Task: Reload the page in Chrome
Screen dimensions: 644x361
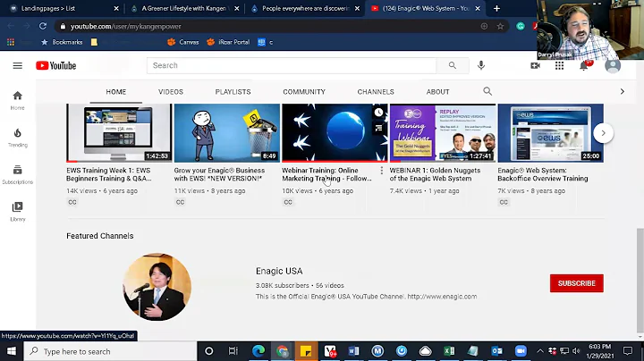Action: (x=43, y=26)
